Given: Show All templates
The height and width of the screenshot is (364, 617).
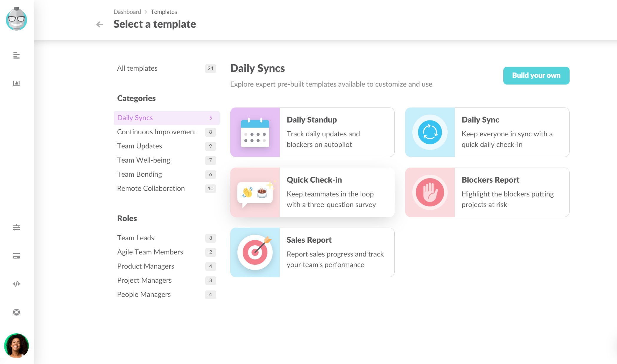Looking at the screenshot, I should click(137, 68).
